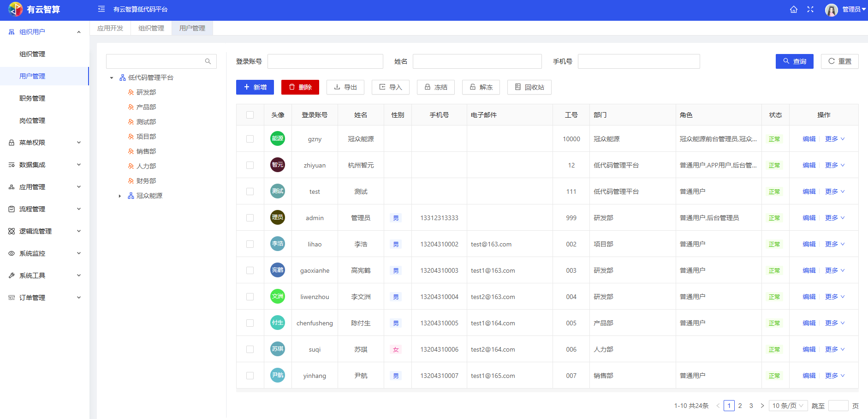Open the 10 条/页 page size dropdown
This screenshot has height=419, width=868.
(x=788, y=406)
